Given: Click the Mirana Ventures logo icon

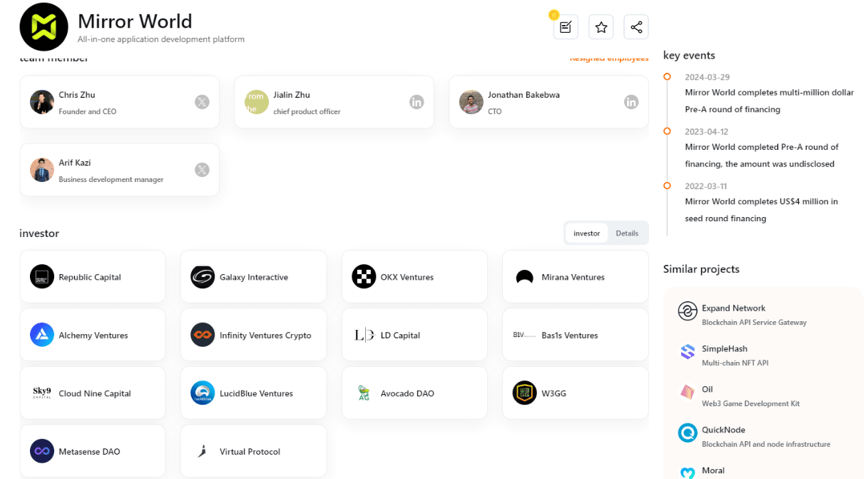Looking at the screenshot, I should pyautogui.click(x=525, y=277).
